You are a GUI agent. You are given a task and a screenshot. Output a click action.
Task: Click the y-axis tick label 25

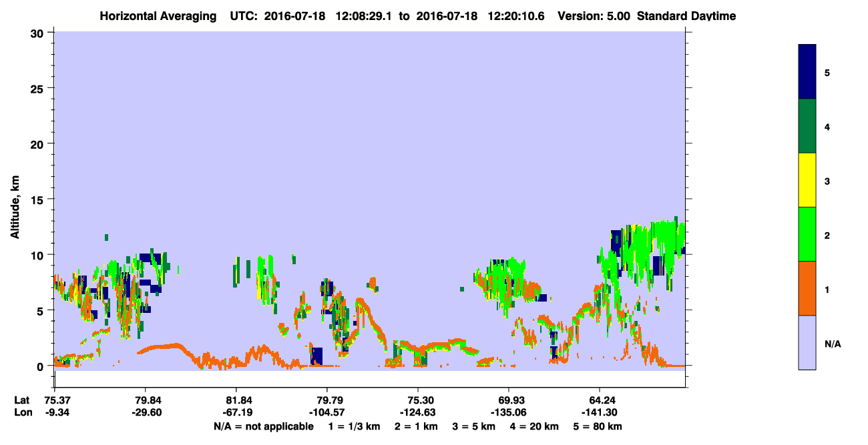[x=39, y=88]
